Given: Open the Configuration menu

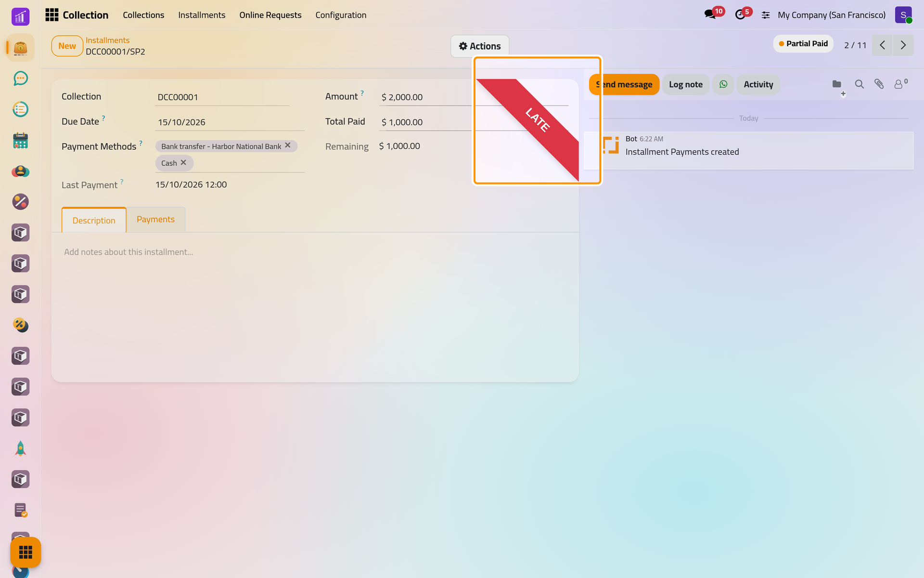Looking at the screenshot, I should click(341, 15).
